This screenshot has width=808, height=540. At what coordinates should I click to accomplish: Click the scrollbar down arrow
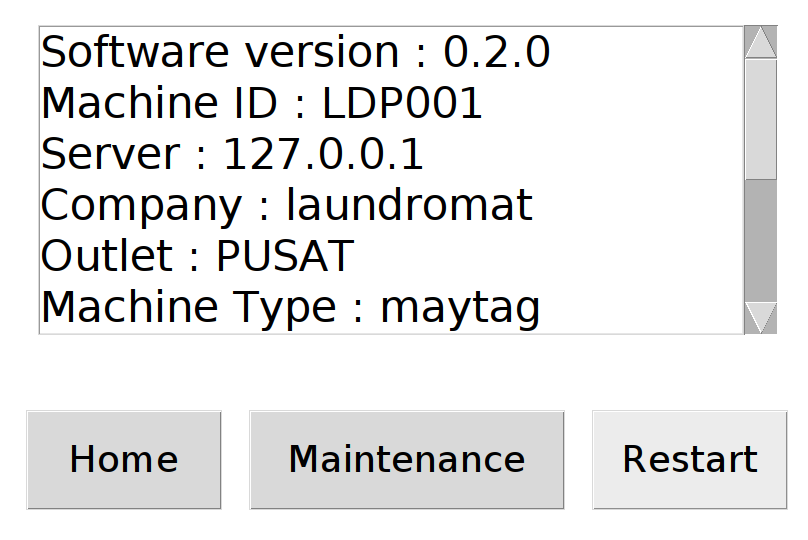761,317
